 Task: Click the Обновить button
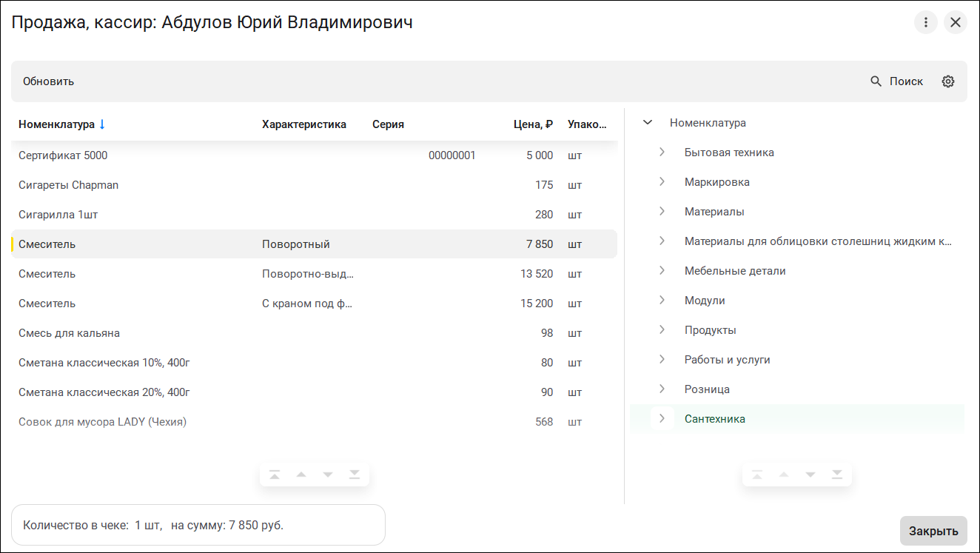(x=49, y=81)
